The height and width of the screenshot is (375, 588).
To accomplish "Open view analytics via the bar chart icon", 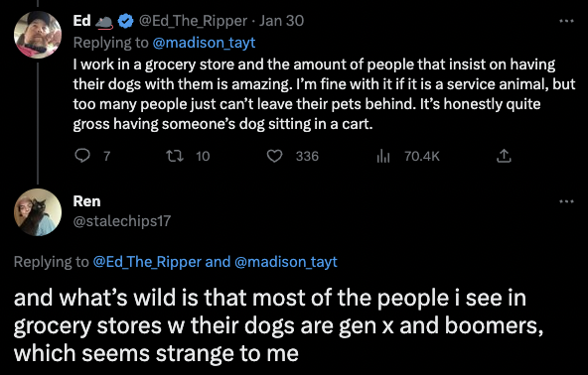I will click(x=382, y=156).
